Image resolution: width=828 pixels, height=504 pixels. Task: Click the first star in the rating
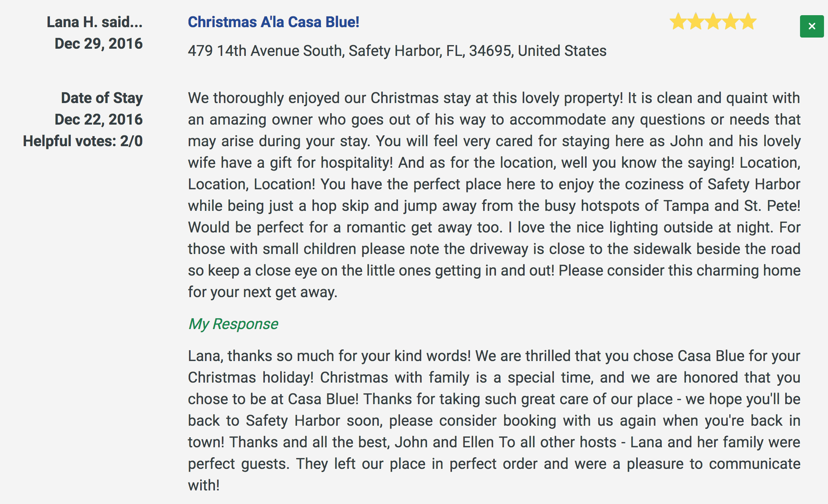point(678,22)
